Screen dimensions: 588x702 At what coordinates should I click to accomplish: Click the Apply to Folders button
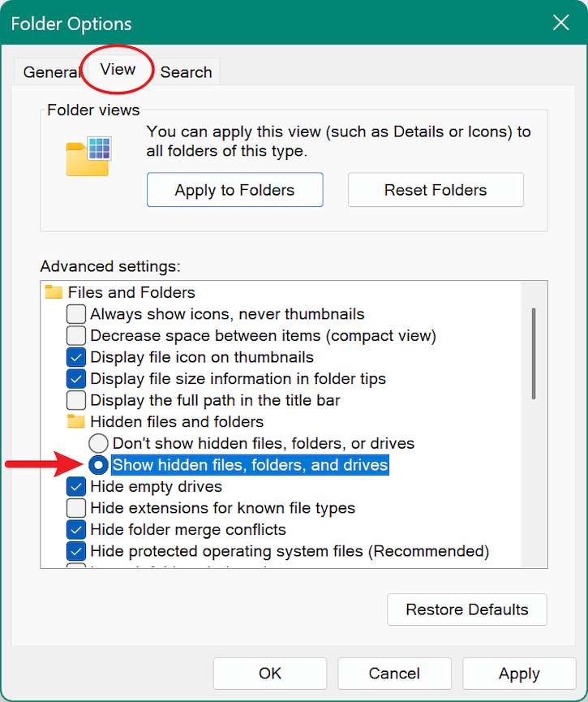pyautogui.click(x=234, y=189)
